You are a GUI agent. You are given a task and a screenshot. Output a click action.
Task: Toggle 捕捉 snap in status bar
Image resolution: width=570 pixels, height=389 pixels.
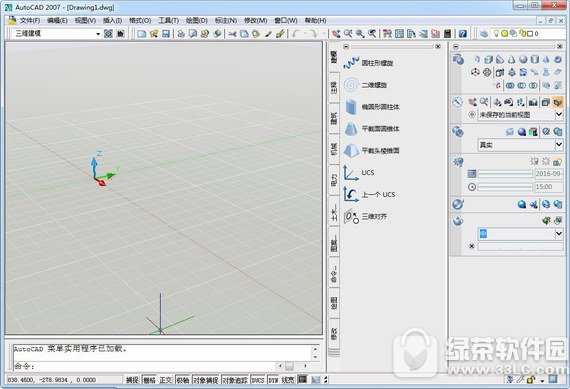[x=132, y=380]
